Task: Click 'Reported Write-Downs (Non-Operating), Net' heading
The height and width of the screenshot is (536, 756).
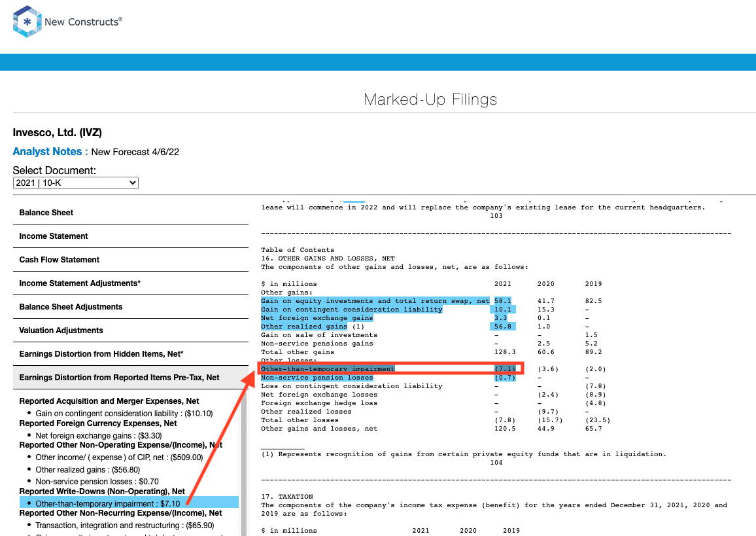Action: 102,491
